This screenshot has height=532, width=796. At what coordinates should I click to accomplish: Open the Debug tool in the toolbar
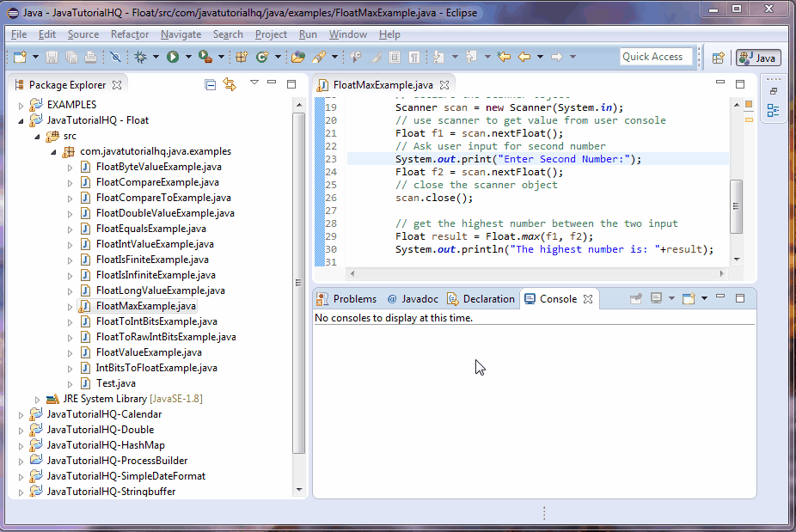coord(138,55)
